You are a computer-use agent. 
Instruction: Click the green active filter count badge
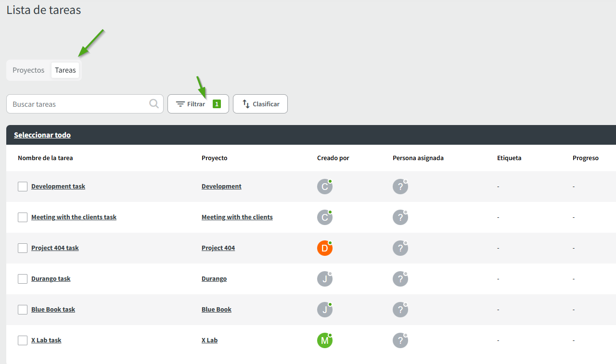coord(217,104)
